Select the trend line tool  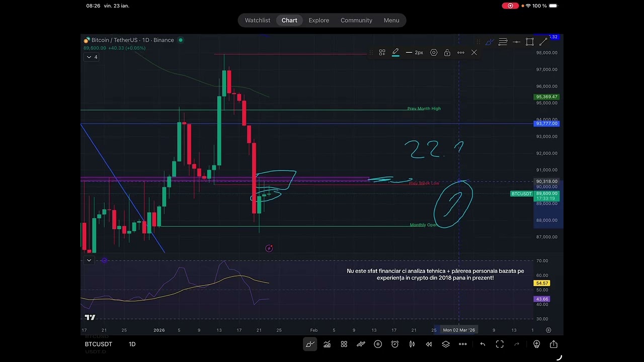click(543, 42)
